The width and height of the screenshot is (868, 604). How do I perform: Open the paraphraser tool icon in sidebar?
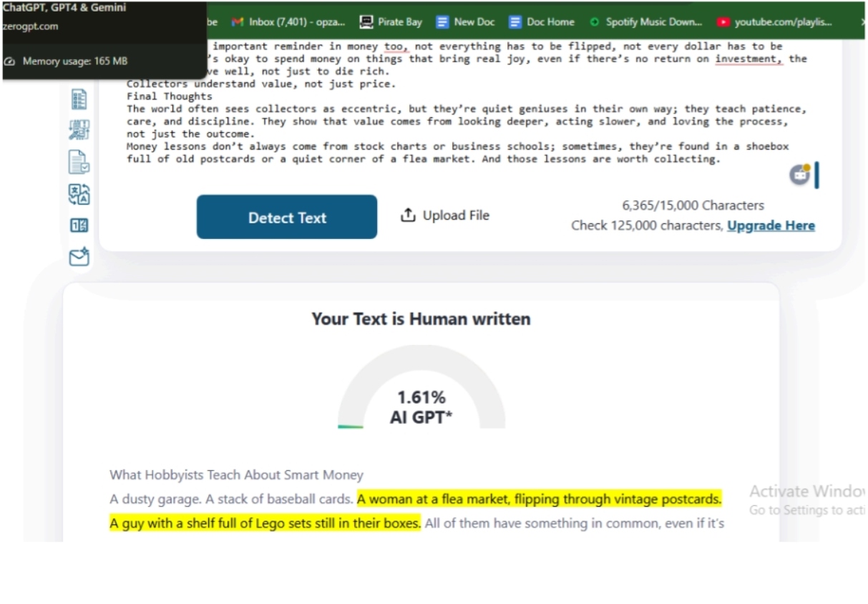[x=79, y=131]
